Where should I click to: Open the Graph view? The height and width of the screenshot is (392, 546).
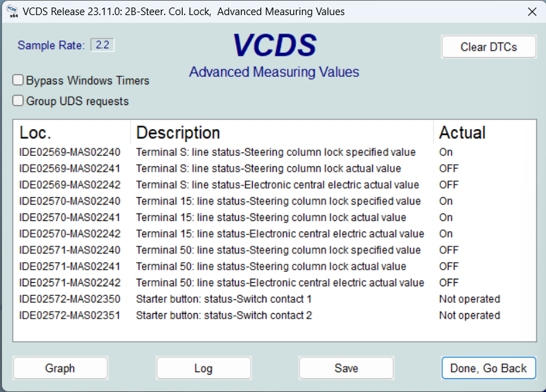click(x=60, y=368)
